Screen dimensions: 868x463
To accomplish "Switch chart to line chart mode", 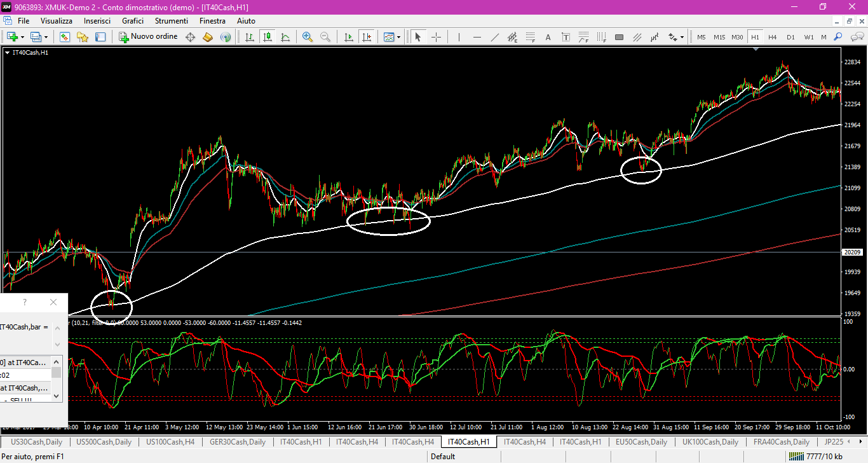I will click(x=285, y=37).
